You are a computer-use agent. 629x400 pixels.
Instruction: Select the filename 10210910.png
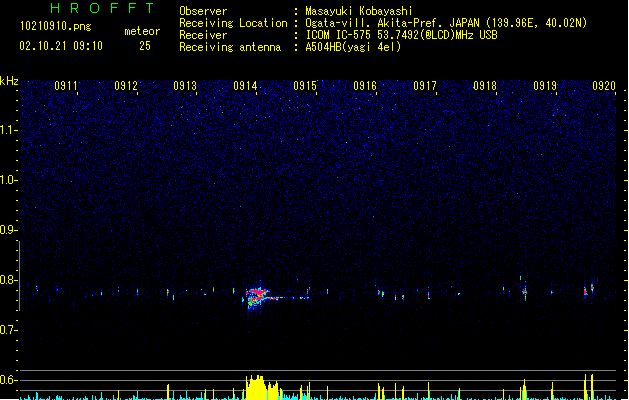tap(55, 26)
